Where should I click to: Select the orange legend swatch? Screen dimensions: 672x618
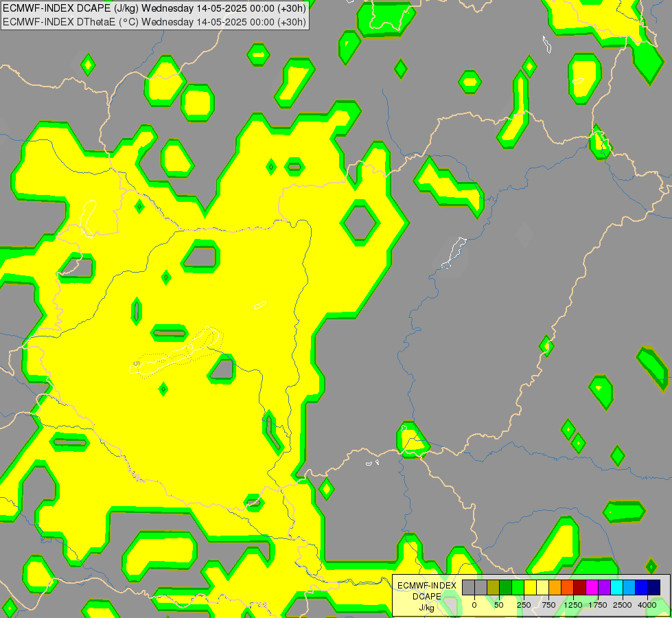coord(555,588)
